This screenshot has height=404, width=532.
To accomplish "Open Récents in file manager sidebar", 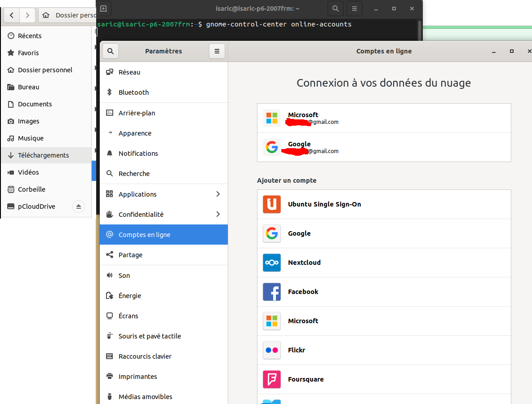I will [46, 36].
